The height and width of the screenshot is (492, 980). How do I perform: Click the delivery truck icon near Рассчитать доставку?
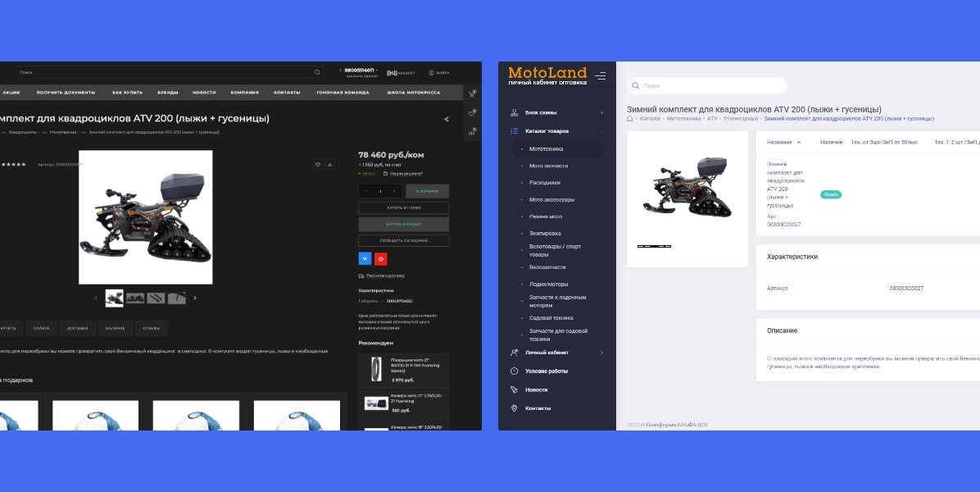pyautogui.click(x=361, y=276)
